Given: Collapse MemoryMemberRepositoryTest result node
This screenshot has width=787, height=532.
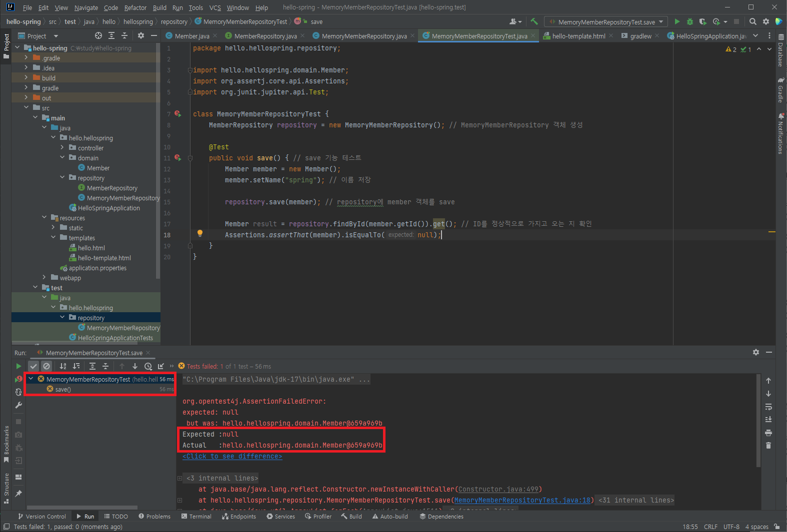Looking at the screenshot, I should click(31, 379).
